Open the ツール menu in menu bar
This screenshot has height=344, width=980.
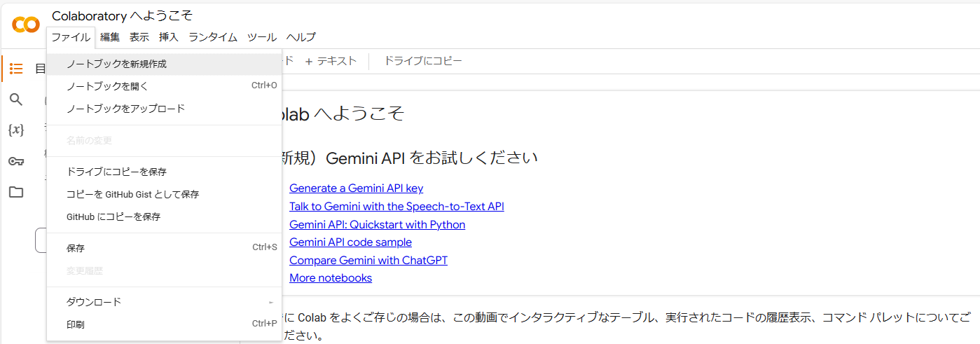[x=262, y=37]
